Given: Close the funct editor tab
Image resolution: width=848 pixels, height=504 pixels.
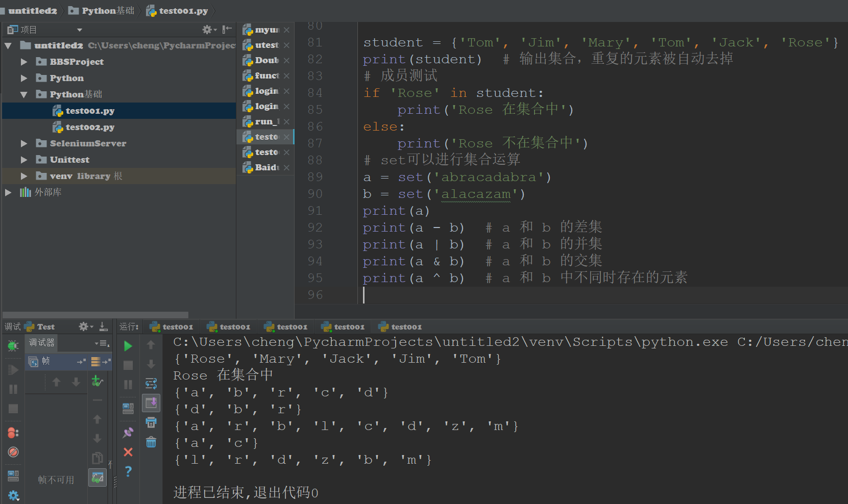Looking at the screenshot, I should click(287, 76).
